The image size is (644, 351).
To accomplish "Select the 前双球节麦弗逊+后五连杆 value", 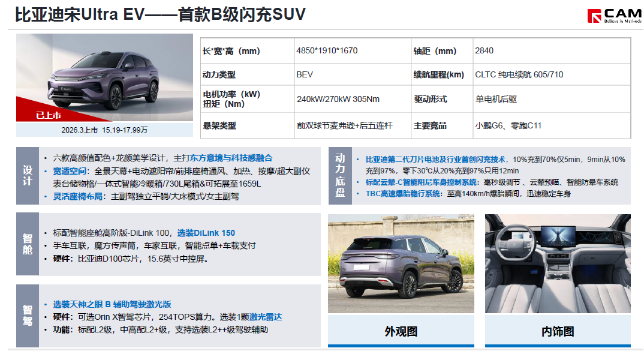I will click(x=345, y=125).
